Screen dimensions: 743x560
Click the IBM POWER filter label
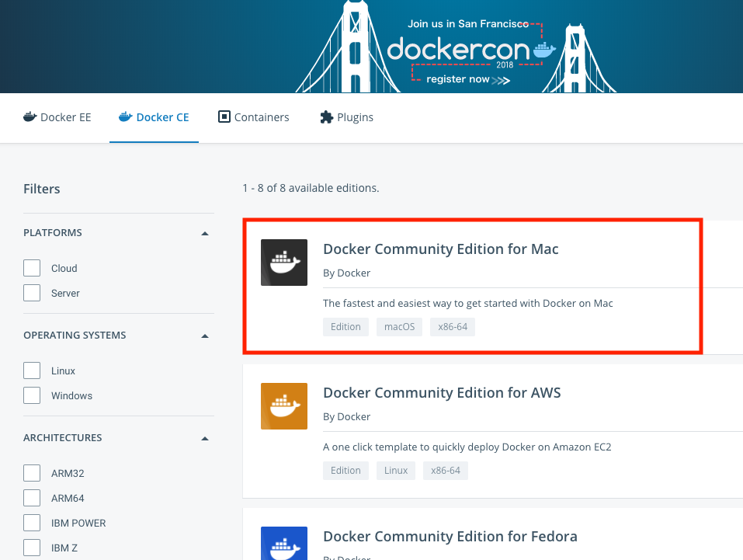[x=78, y=523]
